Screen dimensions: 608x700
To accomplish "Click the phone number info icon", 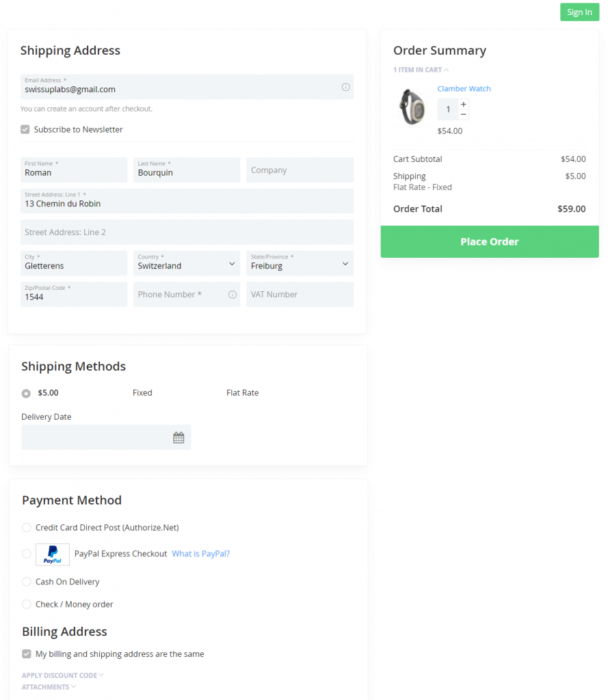I will point(232,294).
